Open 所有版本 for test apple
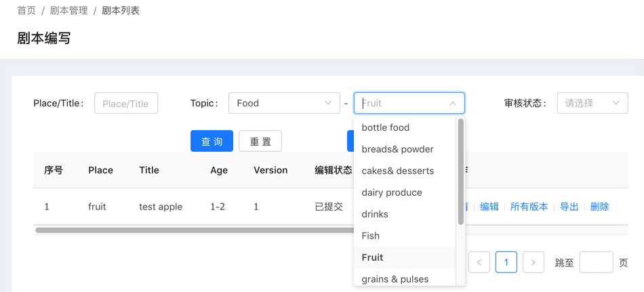The height and width of the screenshot is (292, 644). [x=529, y=207]
